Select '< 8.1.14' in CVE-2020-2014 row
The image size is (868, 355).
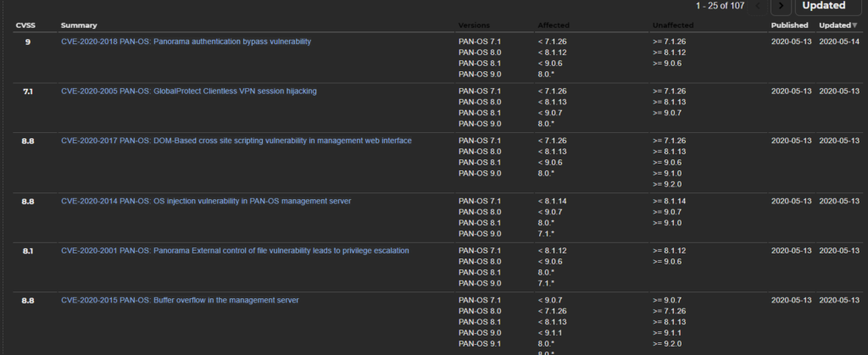point(552,202)
